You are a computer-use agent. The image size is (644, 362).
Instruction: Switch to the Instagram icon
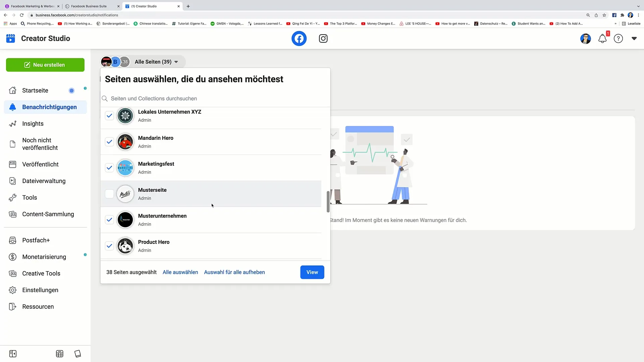pyautogui.click(x=323, y=39)
